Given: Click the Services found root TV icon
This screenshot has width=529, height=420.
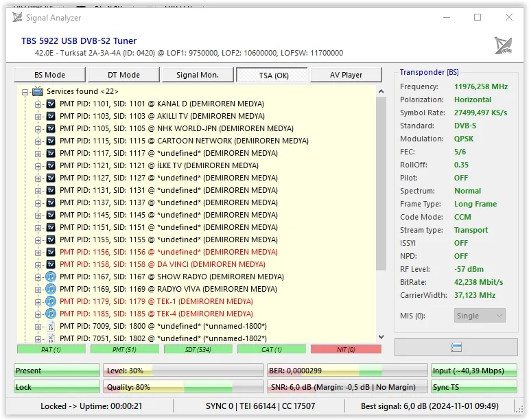Looking at the screenshot, I should pos(38,91).
